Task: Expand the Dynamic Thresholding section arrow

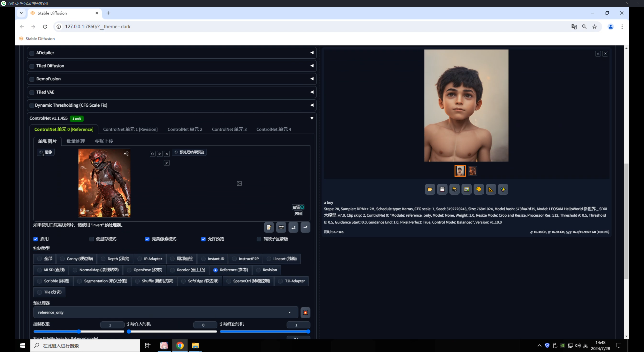Action: point(312,105)
